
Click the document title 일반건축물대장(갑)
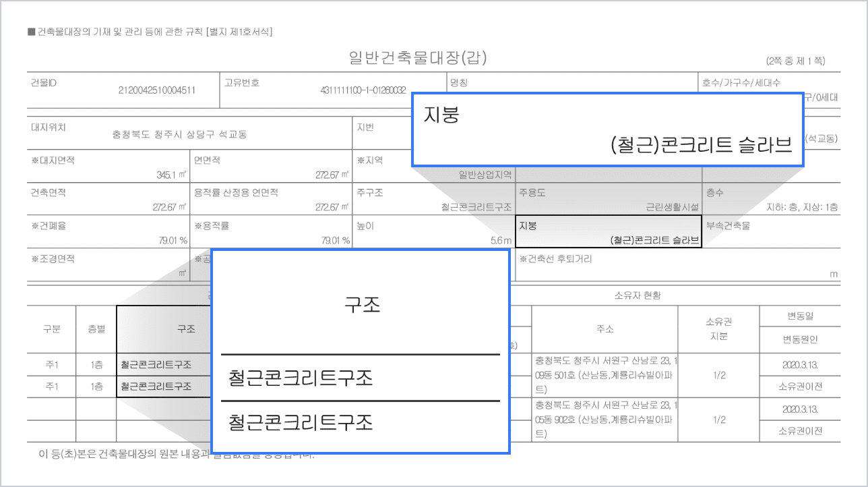[418, 58]
